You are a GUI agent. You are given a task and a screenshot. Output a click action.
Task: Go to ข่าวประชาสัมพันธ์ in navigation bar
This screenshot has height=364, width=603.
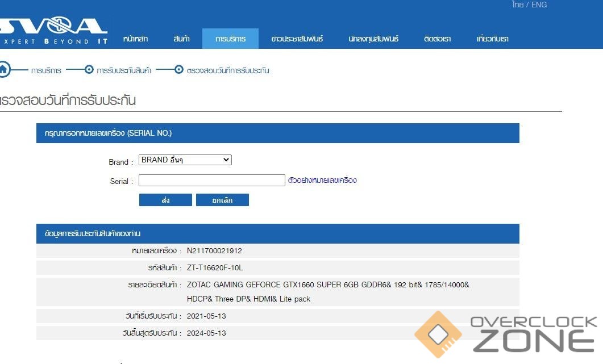coord(297,39)
